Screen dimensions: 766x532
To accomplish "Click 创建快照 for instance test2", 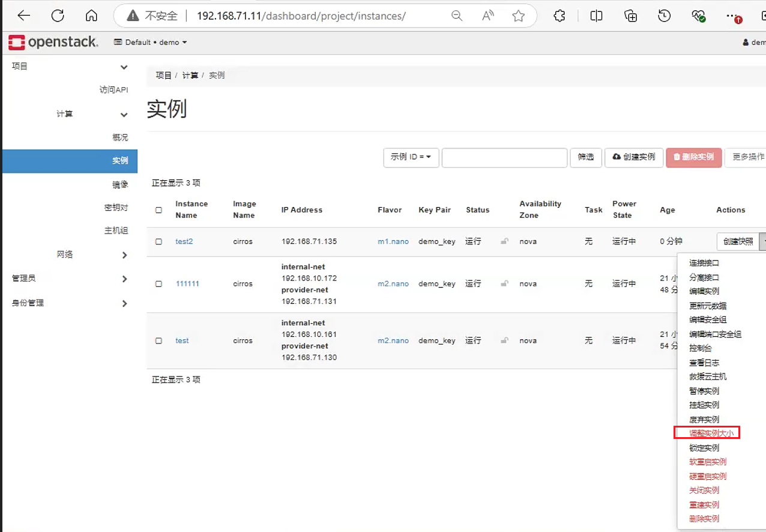I will (738, 241).
